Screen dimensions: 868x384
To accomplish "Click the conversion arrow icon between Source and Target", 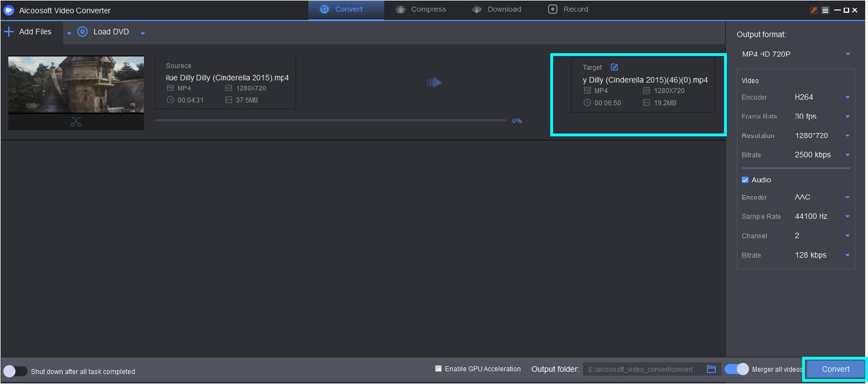I will point(434,83).
